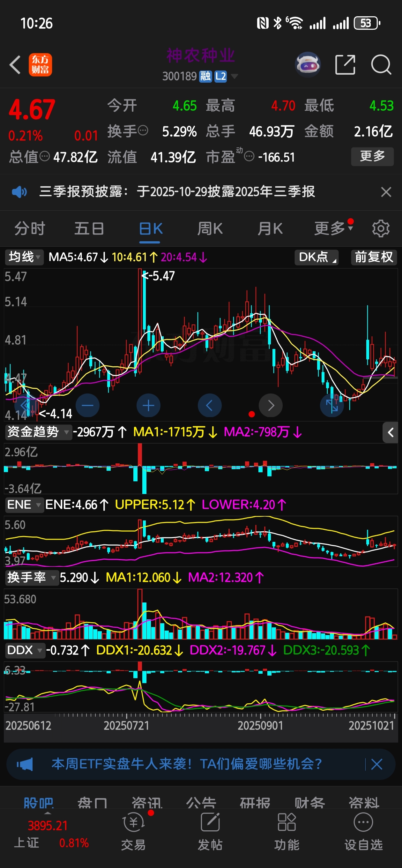Tap the L2 level-2 badge
This screenshot has width=402, height=868.
pos(221,77)
